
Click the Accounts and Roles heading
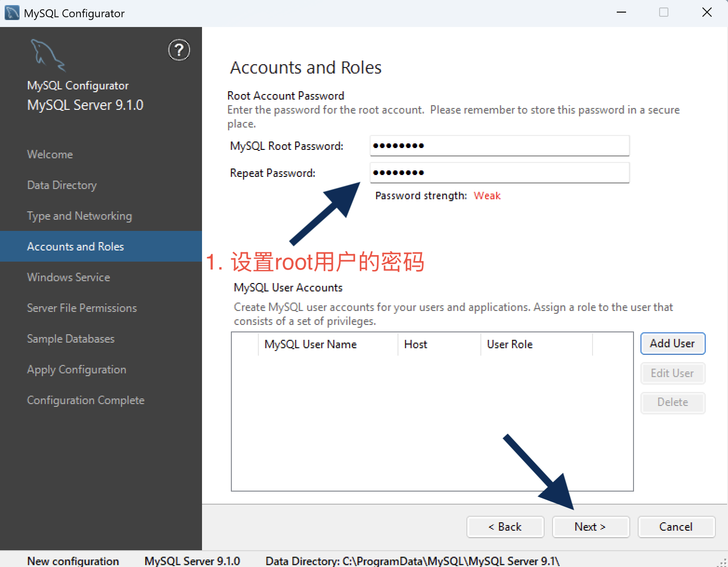coord(306,67)
